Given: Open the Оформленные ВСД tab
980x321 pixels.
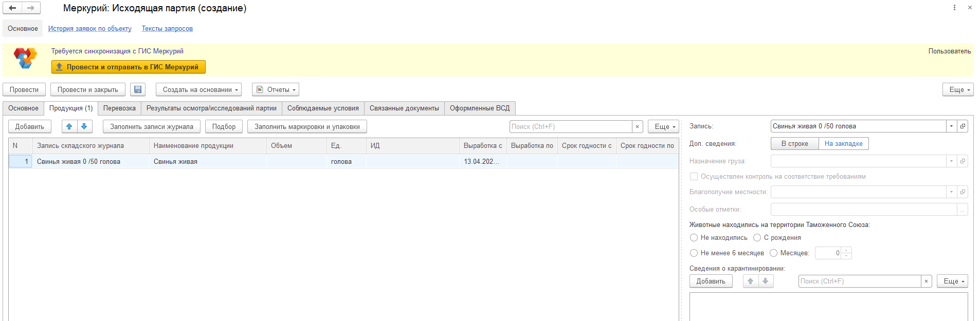Looking at the screenshot, I should 479,108.
